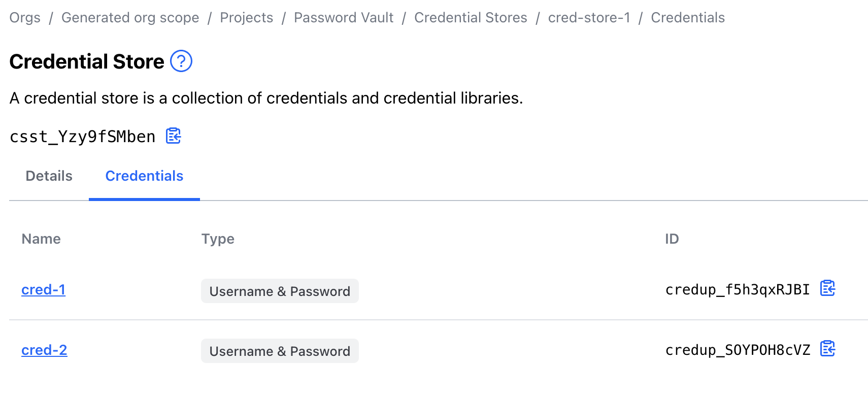Open Credential Stores from the breadcrumb
Viewport: 868px width, 398px height.
click(x=471, y=17)
